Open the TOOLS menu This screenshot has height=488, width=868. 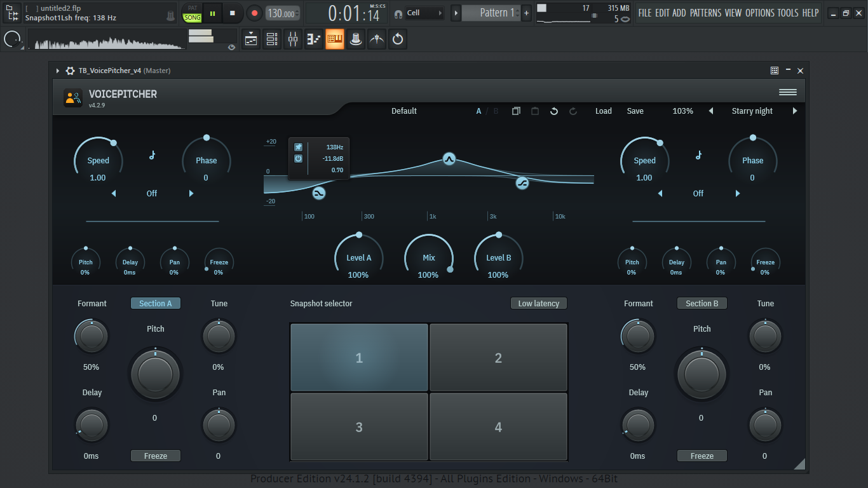click(788, 13)
